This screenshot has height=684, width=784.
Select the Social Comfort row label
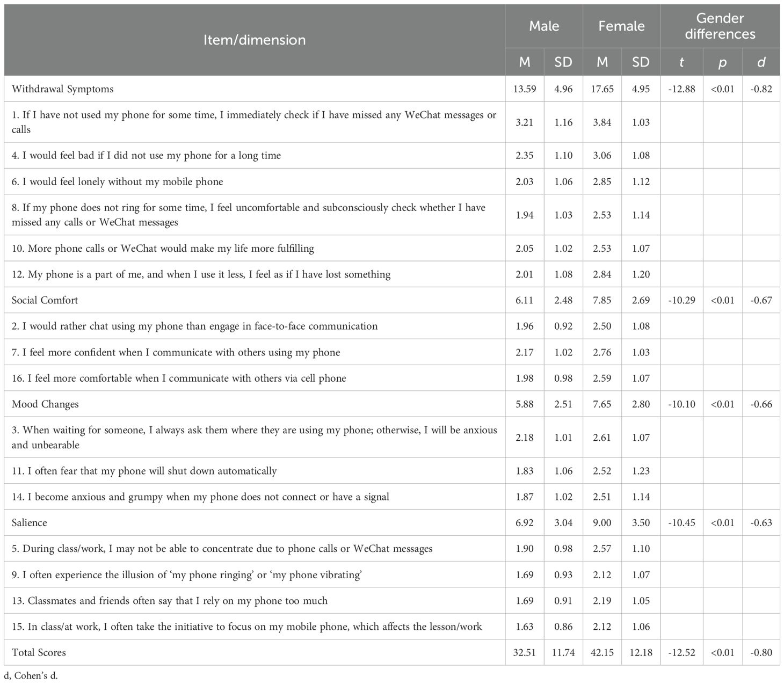(x=45, y=300)
